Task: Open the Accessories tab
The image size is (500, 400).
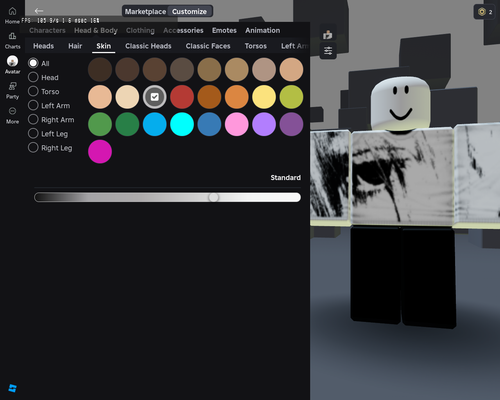Action: click(183, 30)
